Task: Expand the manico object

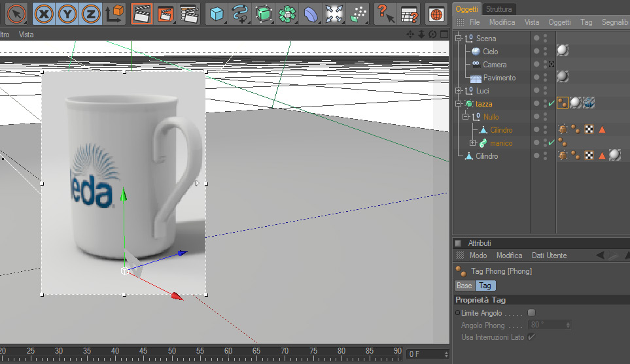Action: pos(472,142)
